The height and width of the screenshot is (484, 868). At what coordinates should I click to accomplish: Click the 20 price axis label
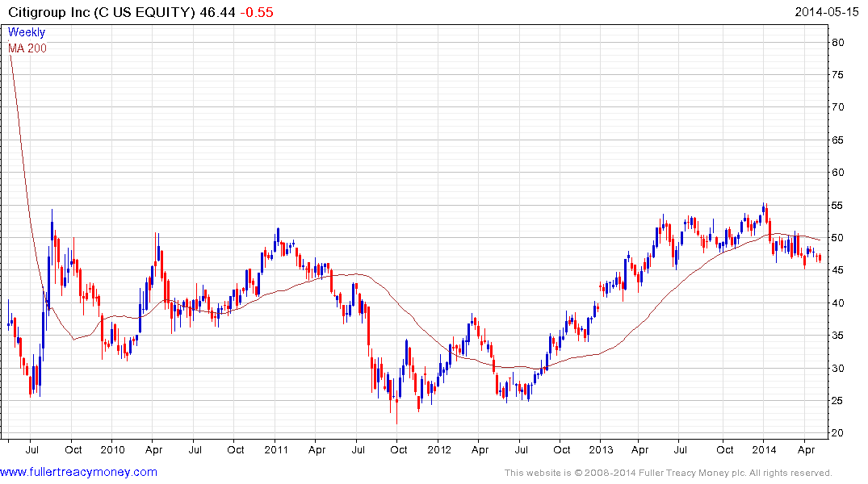tap(837, 433)
